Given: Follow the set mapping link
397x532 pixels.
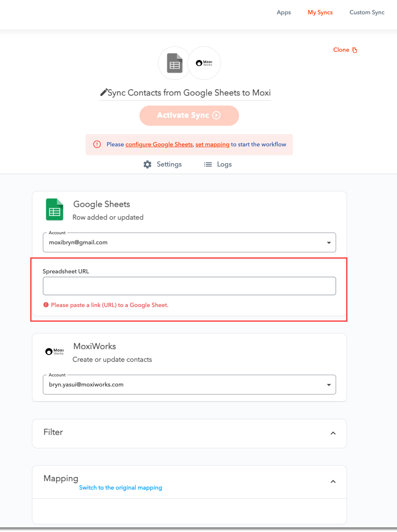Looking at the screenshot, I should click(x=213, y=144).
